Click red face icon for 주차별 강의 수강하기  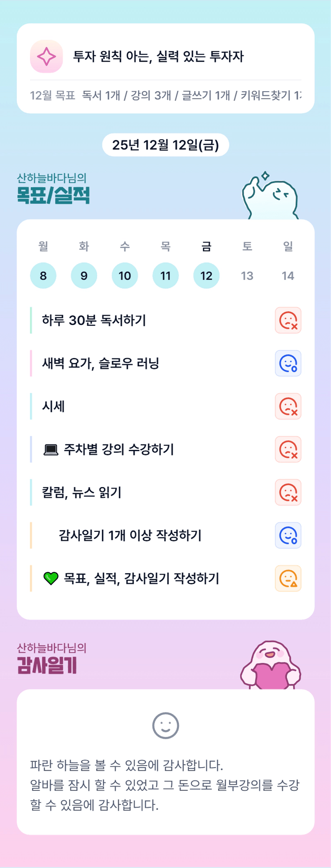[288, 449]
